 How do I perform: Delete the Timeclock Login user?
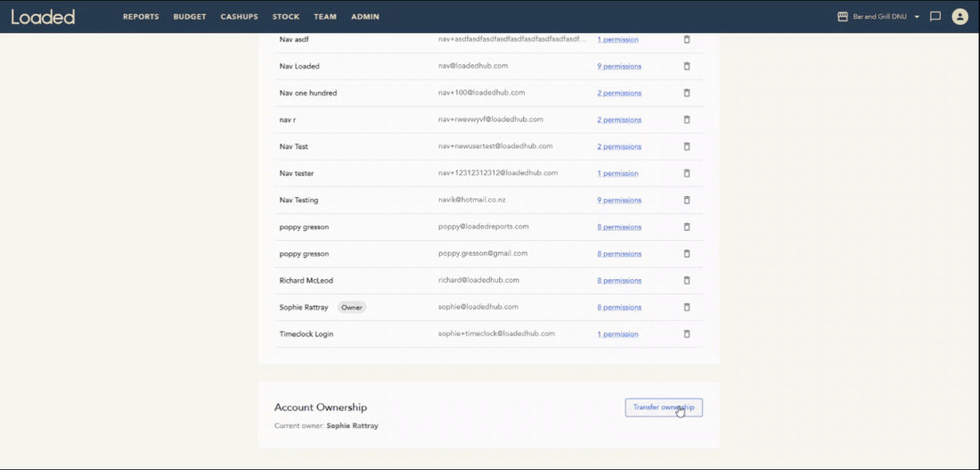click(x=686, y=334)
